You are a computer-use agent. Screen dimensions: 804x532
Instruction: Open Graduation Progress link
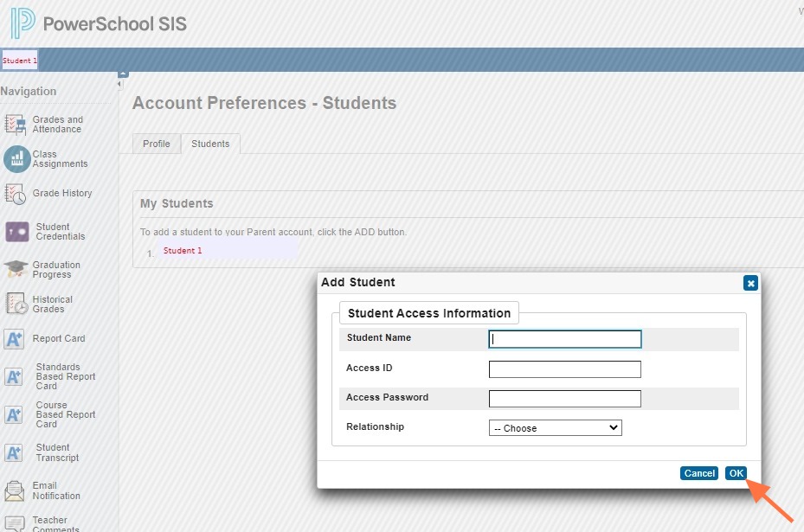(56, 270)
